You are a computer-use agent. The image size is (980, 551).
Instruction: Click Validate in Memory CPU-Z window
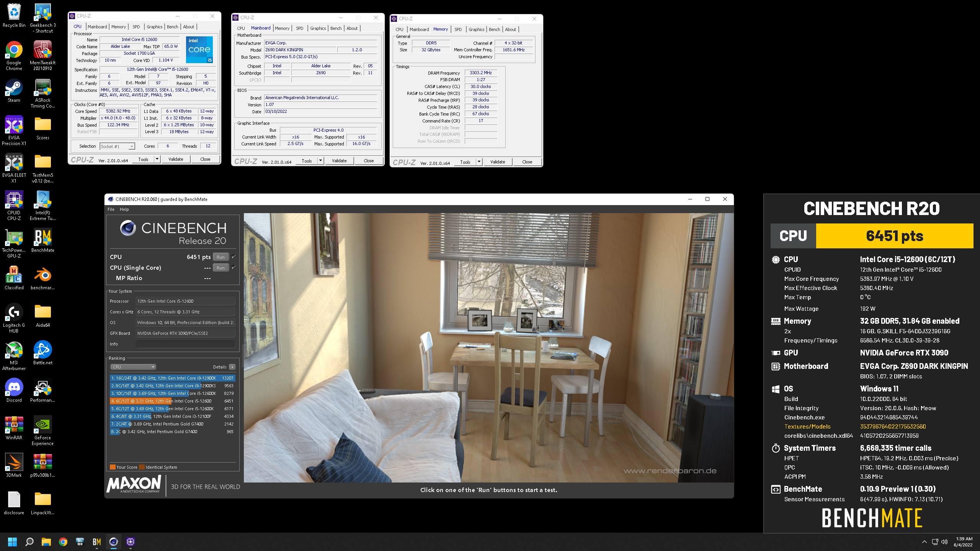click(498, 162)
